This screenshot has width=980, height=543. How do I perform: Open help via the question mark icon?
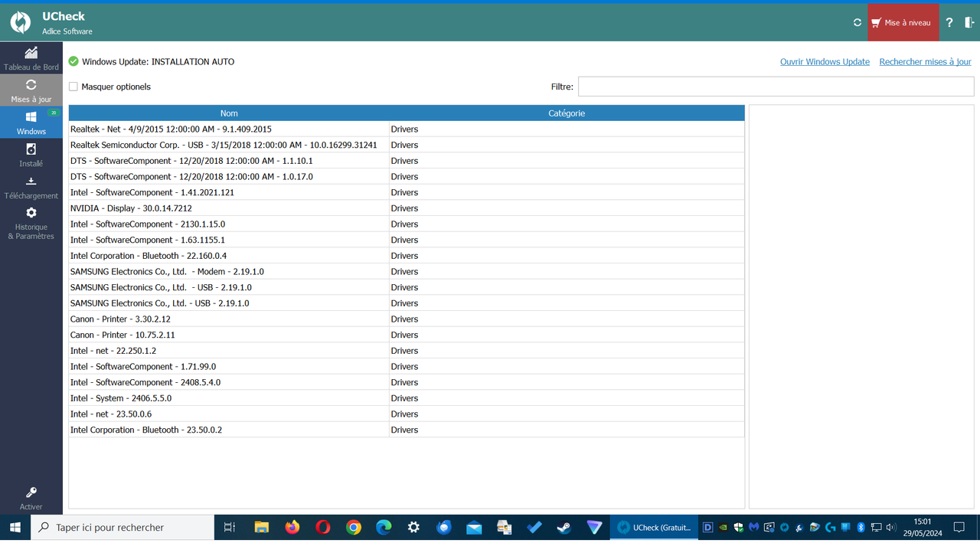pyautogui.click(x=949, y=23)
